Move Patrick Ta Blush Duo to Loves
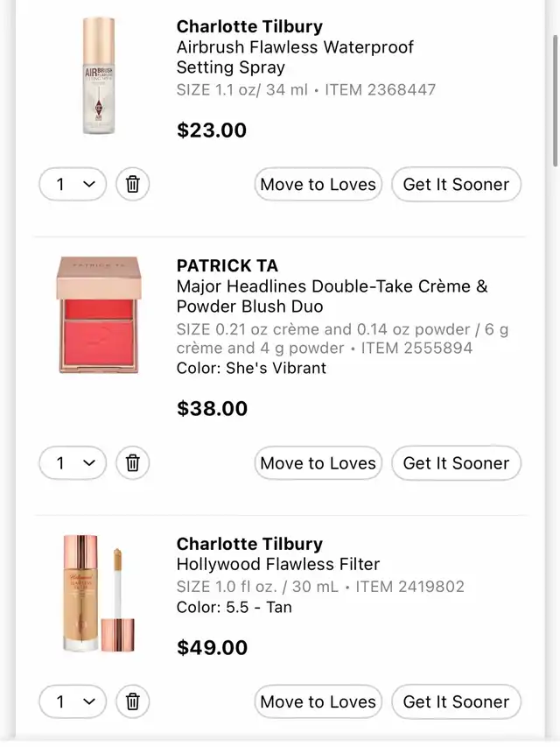Image resolution: width=560 pixels, height=747 pixels. pos(318,462)
